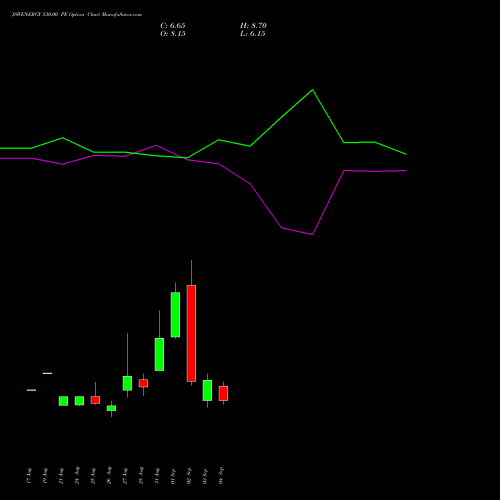Select the red candle for 25 Aug

pyautogui.click(x=95, y=400)
